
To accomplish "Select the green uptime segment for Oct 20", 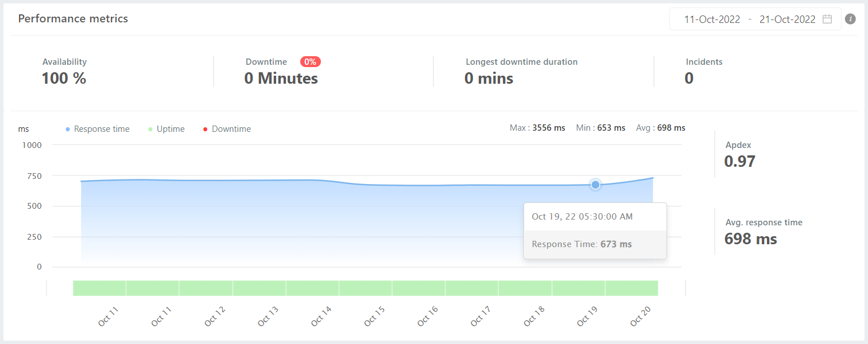I will point(631,288).
